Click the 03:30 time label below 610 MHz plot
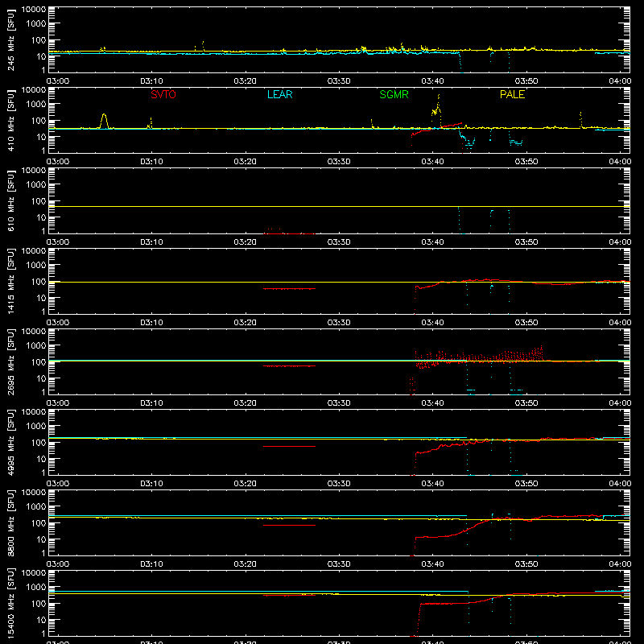Viewport: 644px width, 644px height. click(x=339, y=242)
